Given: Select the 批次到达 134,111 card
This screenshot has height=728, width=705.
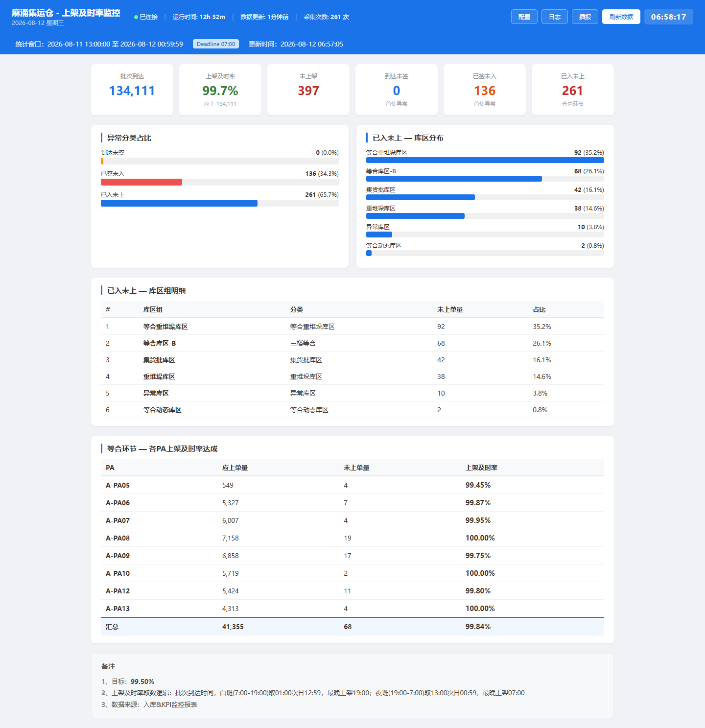Looking at the screenshot, I should click(132, 90).
